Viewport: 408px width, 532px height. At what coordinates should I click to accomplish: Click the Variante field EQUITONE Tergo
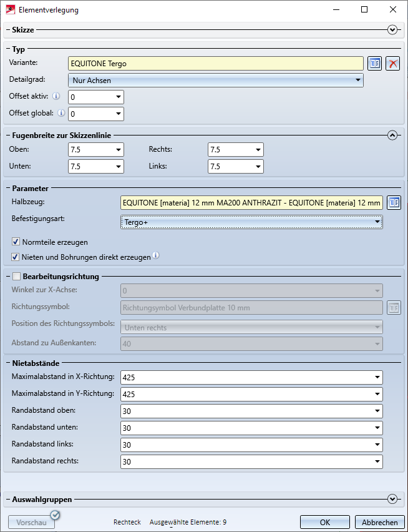click(x=215, y=64)
